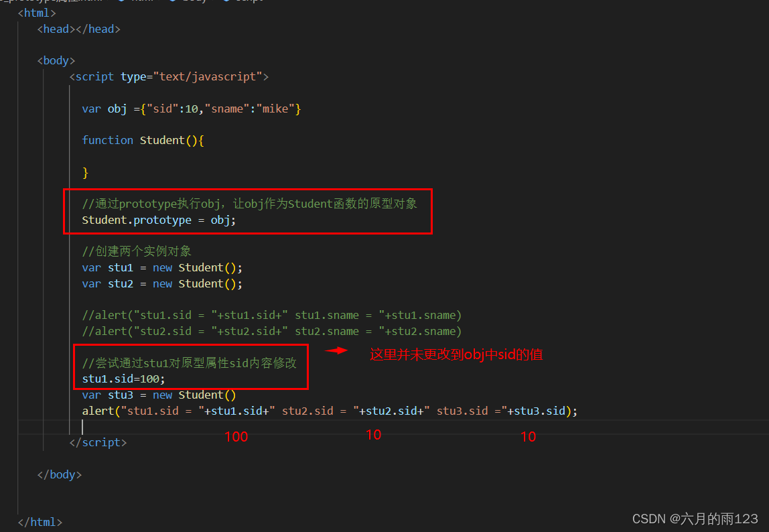Click the closing </body> tag
This screenshot has height=532, width=769.
(x=60, y=475)
